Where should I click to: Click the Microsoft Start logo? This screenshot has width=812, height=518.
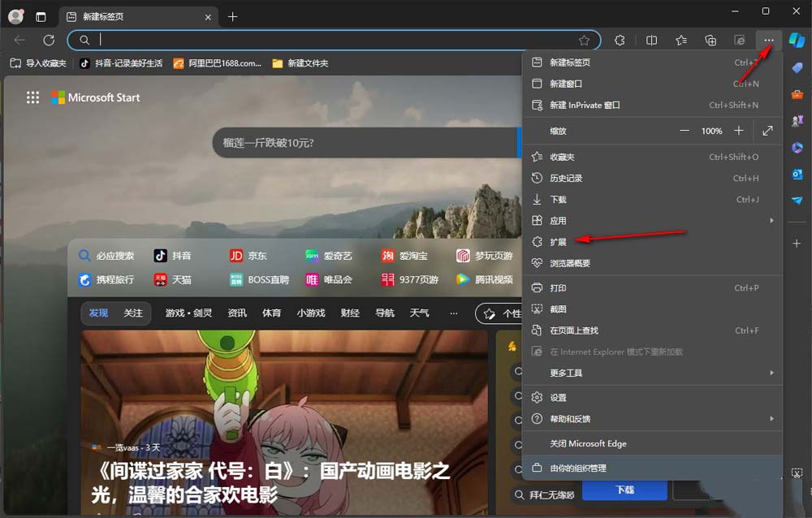[96, 97]
